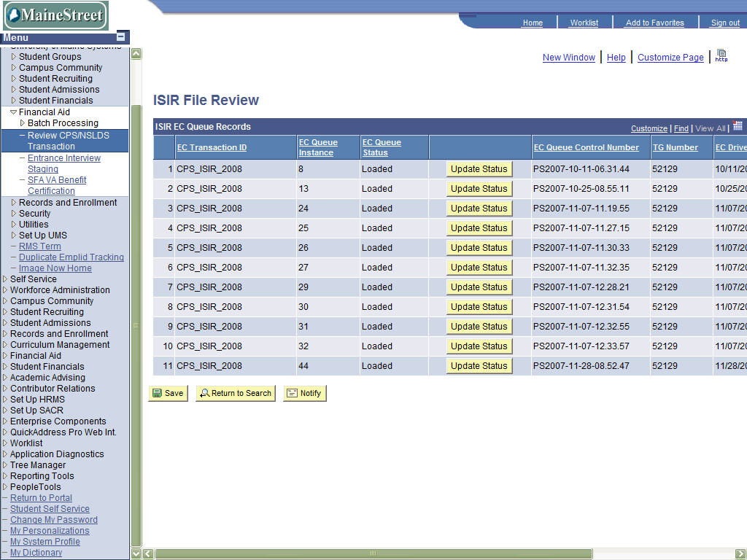Open My Personalizations link
Viewport: 747px width, 560px height.
[x=50, y=531]
